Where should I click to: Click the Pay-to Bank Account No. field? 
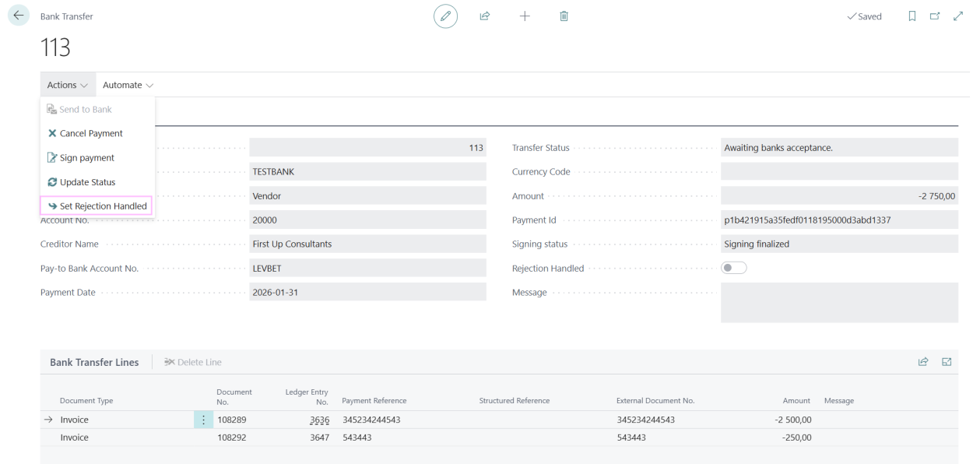click(x=367, y=269)
